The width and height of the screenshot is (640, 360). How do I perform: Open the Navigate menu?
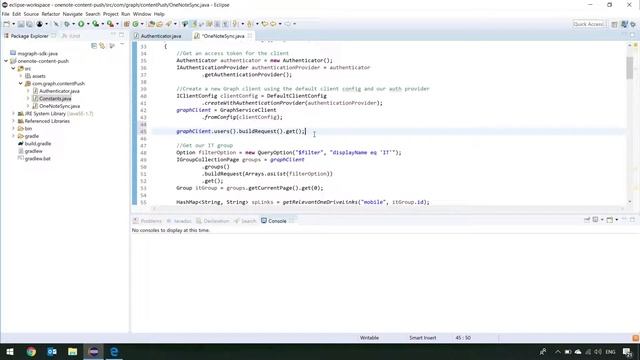(x=72, y=14)
